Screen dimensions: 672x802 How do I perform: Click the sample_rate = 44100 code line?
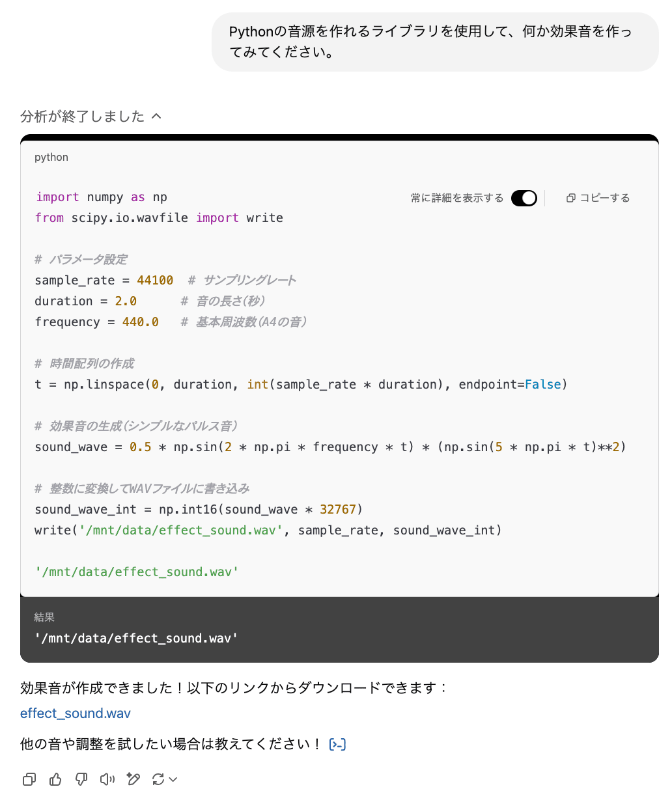coord(104,281)
